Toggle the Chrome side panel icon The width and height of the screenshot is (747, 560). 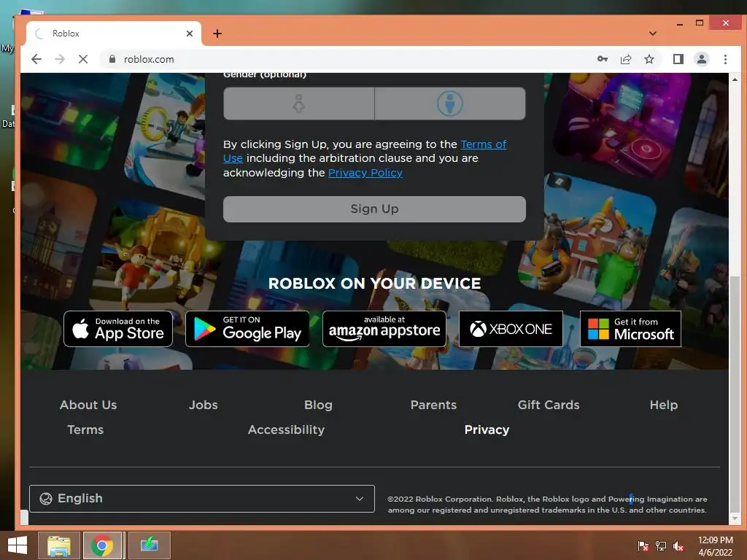[x=678, y=59]
